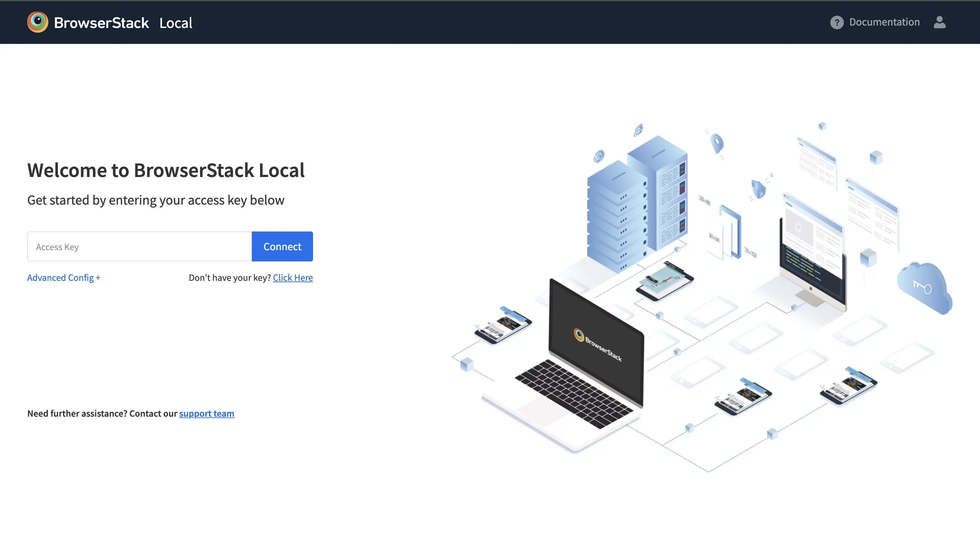Click the Local header label

tap(176, 23)
